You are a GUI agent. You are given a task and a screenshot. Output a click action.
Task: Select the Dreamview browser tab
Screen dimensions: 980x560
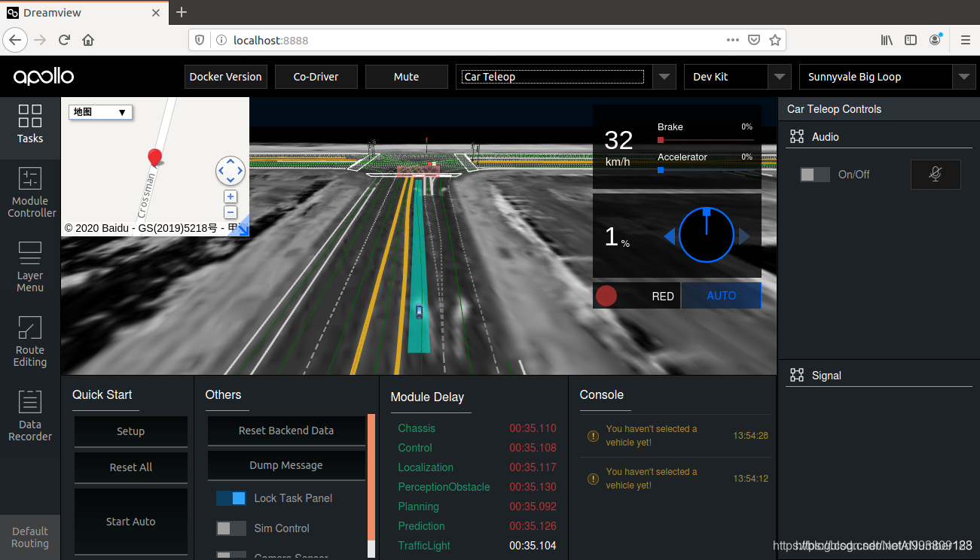(x=83, y=13)
